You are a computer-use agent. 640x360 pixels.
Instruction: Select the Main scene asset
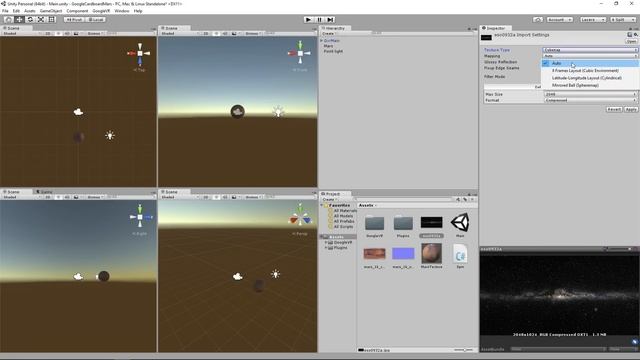pyautogui.click(x=460, y=225)
